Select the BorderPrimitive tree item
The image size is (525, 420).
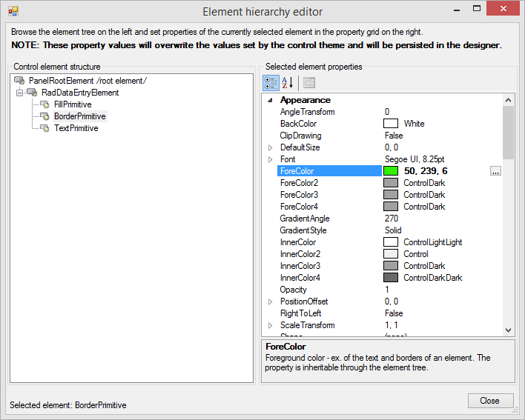(x=80, y=116)
